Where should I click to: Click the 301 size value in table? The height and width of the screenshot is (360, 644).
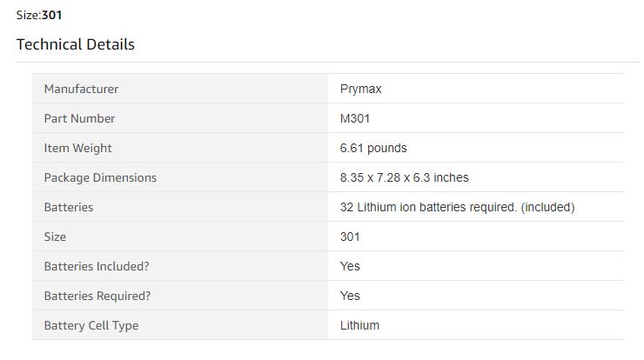(x=350, y=237)
